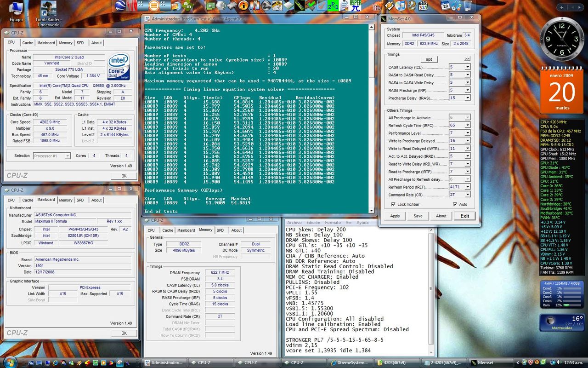Image resolution: width=588 pixels, height=368 pixels.
Task: Launch HyperPI from the top dock
Action: 356,6
